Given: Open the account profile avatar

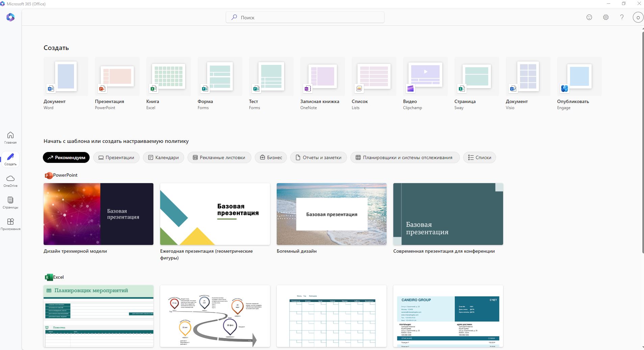Looking at the screenshot, I should click(638, 17).
